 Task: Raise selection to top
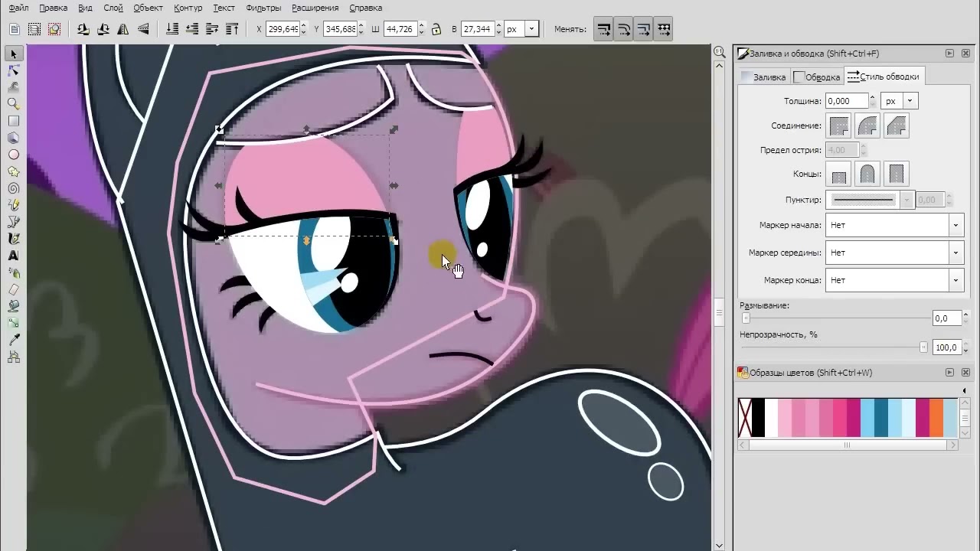click(x=232, y=29)
